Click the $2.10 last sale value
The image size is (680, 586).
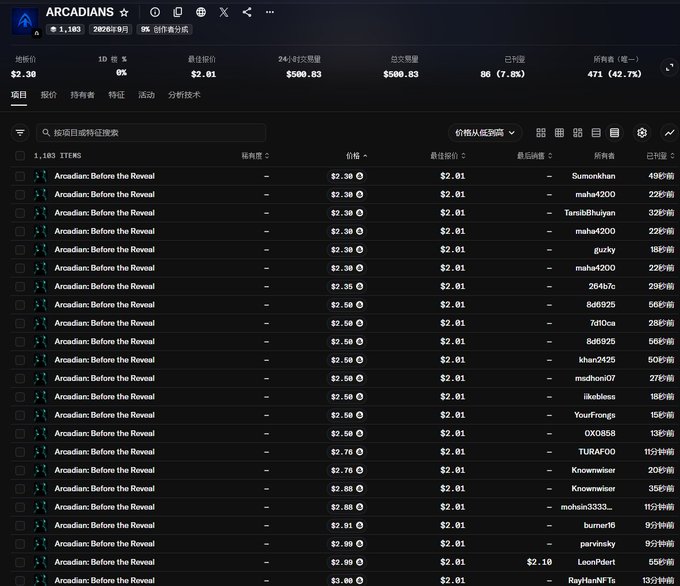539,562
